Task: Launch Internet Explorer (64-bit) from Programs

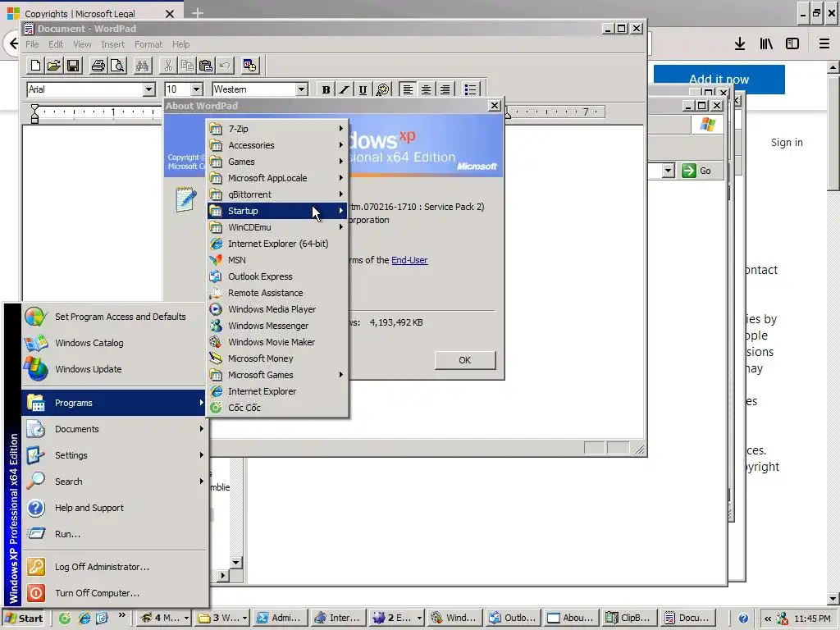Action: [x=277, y=244]
